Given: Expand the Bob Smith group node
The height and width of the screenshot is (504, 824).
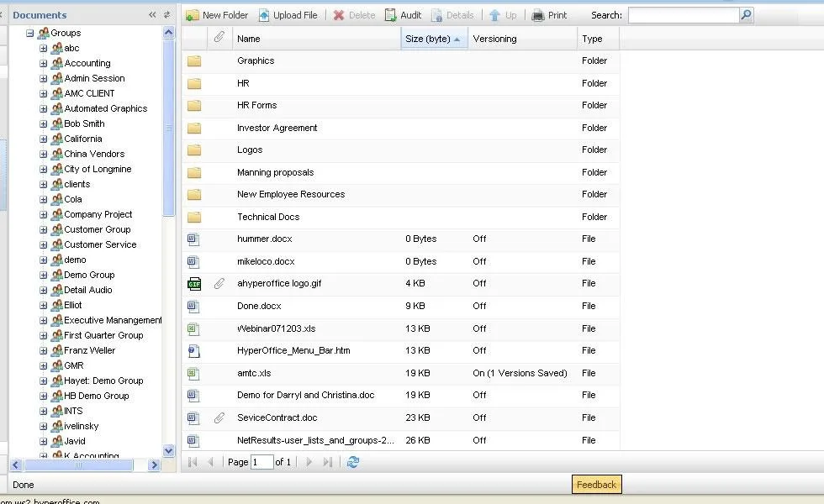Looking at the screenshot, I should coord(44,124).
